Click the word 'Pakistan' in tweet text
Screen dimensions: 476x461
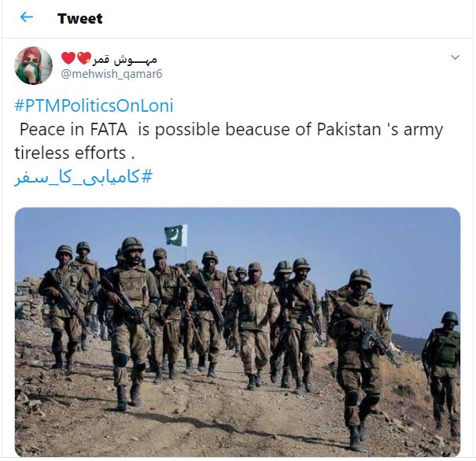click(x=349, y=130)
